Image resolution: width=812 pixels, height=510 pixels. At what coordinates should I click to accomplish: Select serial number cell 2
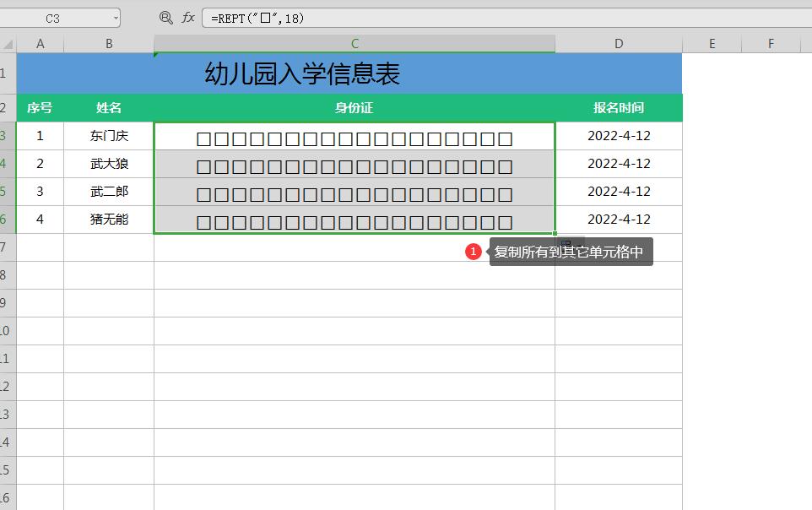pyautogui.click(x=40, y=164)
